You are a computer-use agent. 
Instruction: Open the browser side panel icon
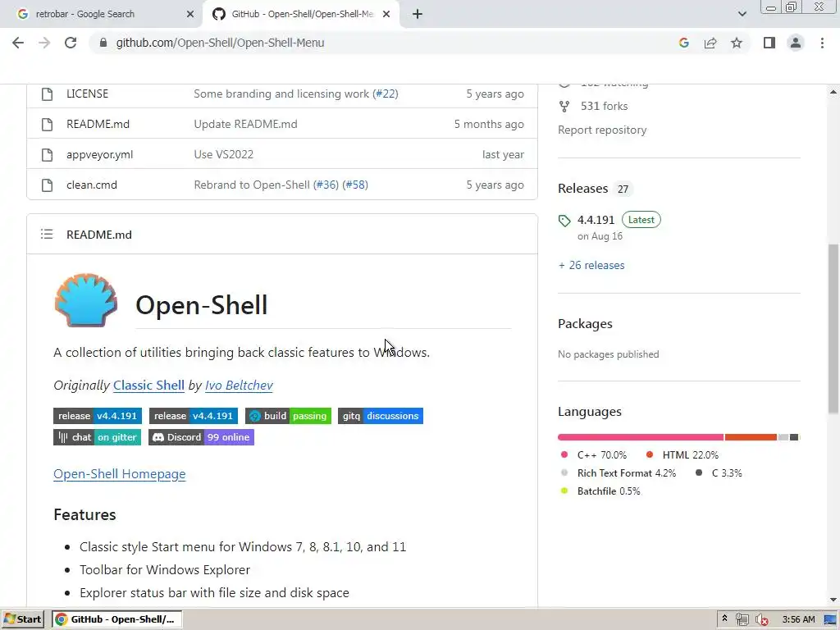coord(769,43)
